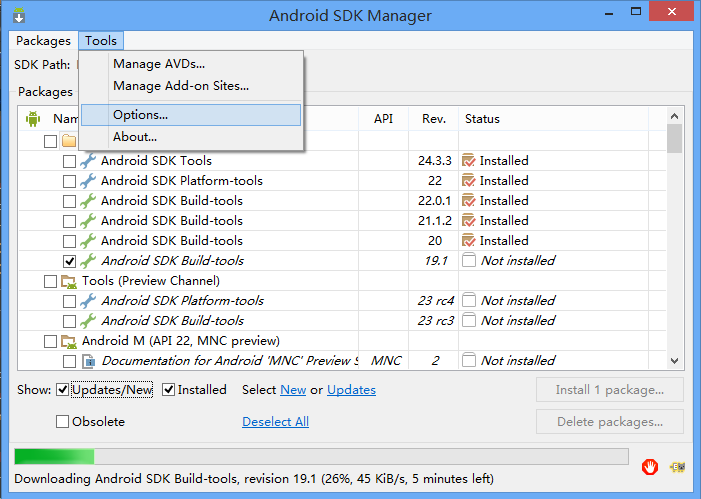Click wrench icon for Platform-tools 23 rc4
Screen dimensions: 701x499
point(88,301)
